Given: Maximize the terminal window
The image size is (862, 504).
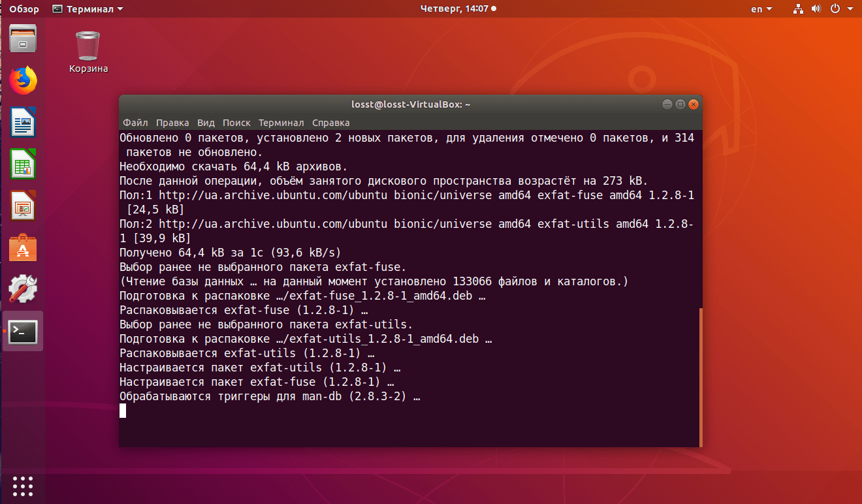Looking at the screenshot, I should click(680, 104).
